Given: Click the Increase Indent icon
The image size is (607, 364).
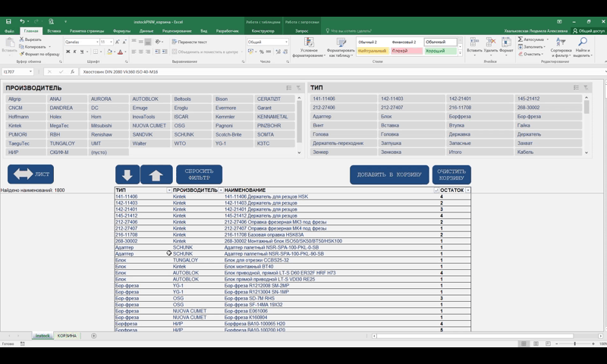Looking at the screenshot, I should tap(165, 52).
